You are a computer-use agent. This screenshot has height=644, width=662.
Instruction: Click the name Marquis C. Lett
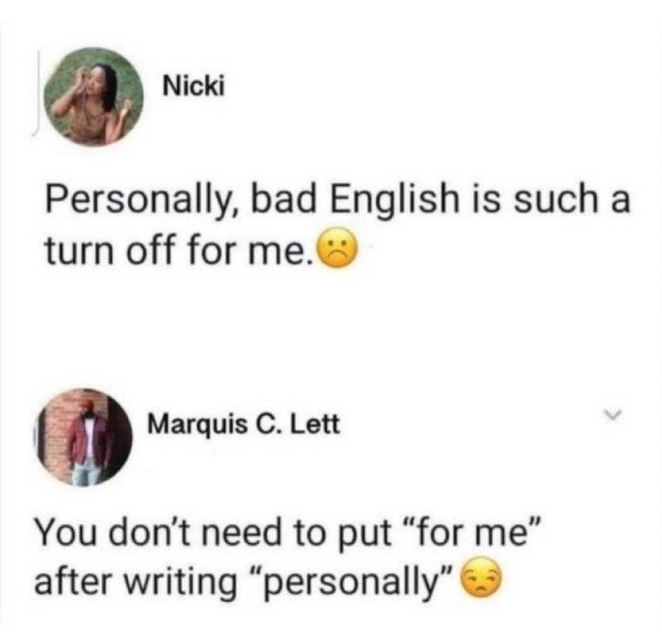243,424
